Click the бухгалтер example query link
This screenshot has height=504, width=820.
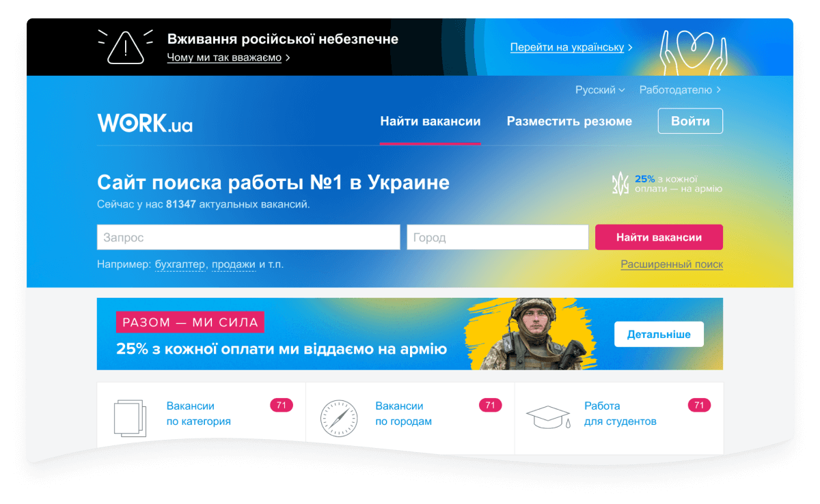(180, 264)
